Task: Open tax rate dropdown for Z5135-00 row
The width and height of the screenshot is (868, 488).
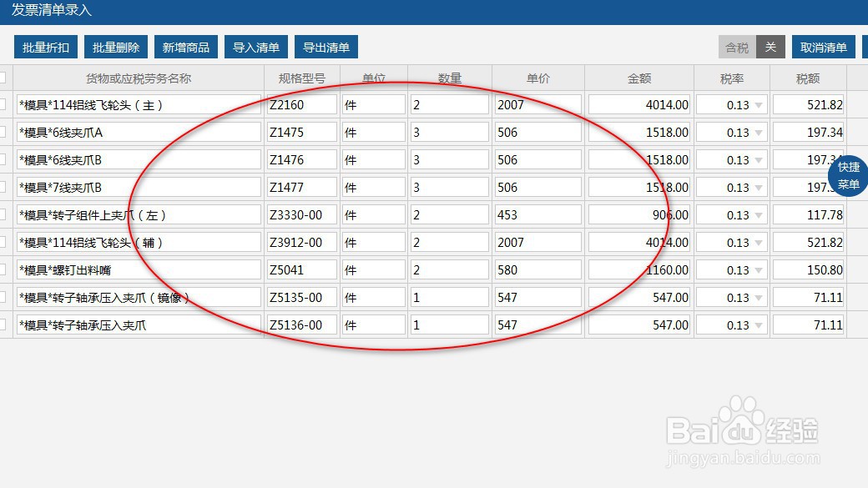Action: coord(759,298)
